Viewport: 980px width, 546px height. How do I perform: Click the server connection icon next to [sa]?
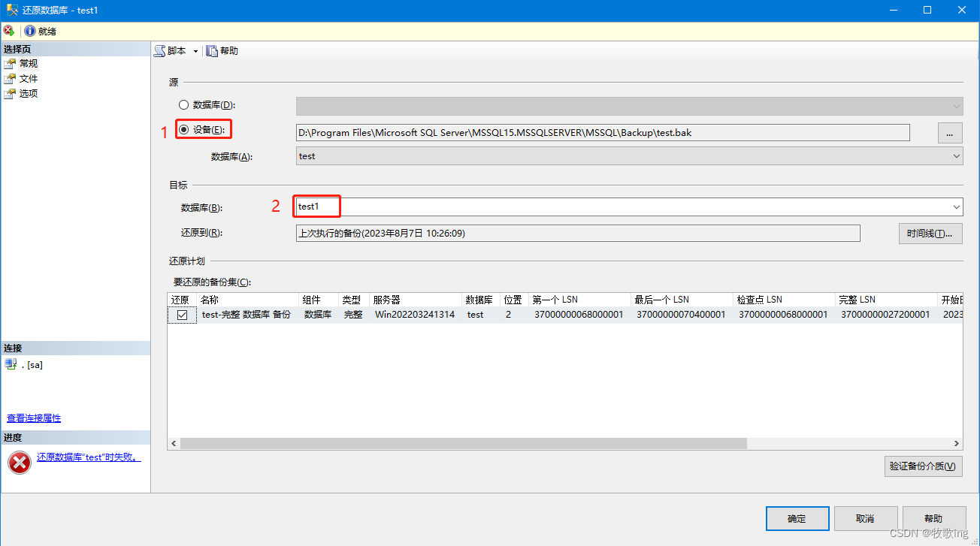pos(11,364)
